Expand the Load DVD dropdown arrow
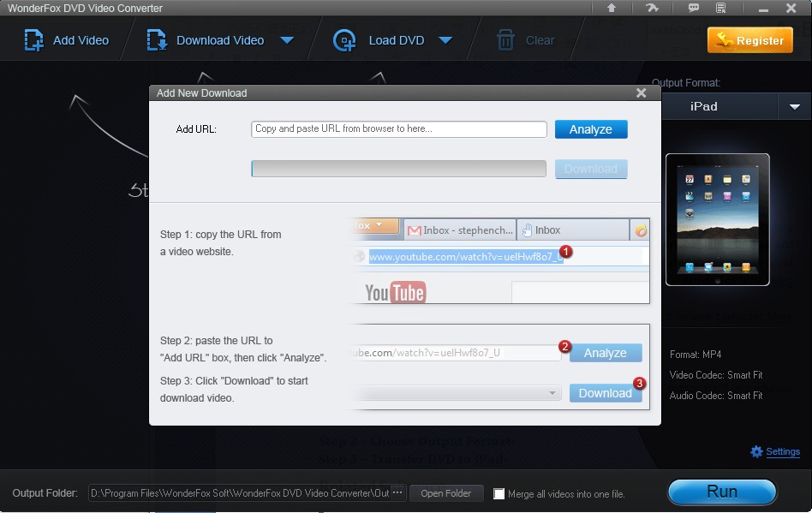Image resolution: width=812 pixels, height=513 pixels. coord(445,40)
